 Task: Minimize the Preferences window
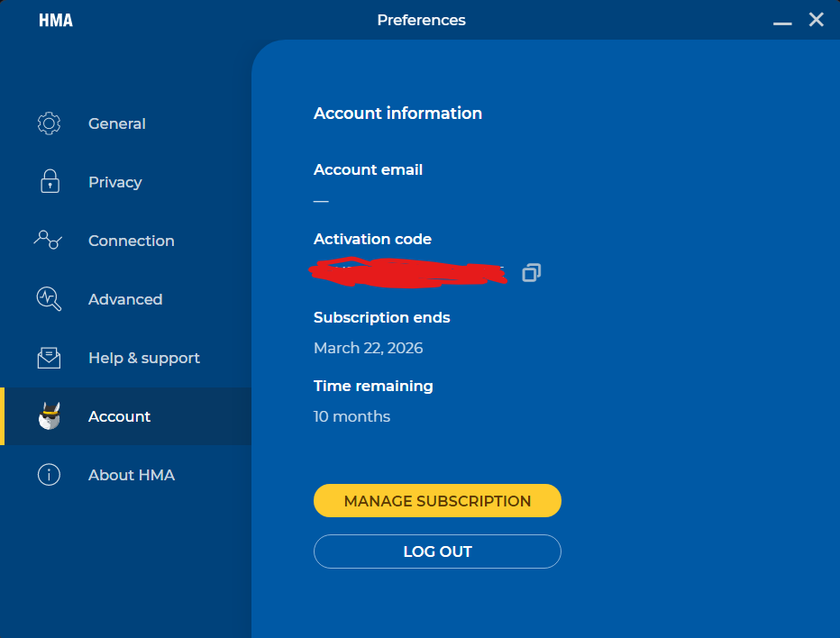782,22
